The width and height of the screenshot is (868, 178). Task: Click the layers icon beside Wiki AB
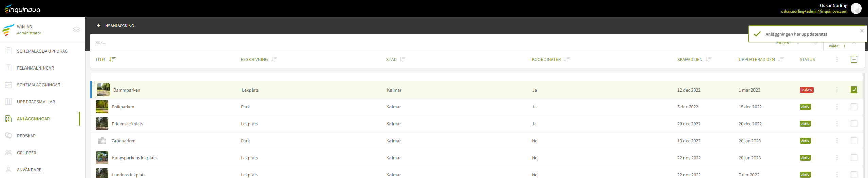tap(76, 29)
